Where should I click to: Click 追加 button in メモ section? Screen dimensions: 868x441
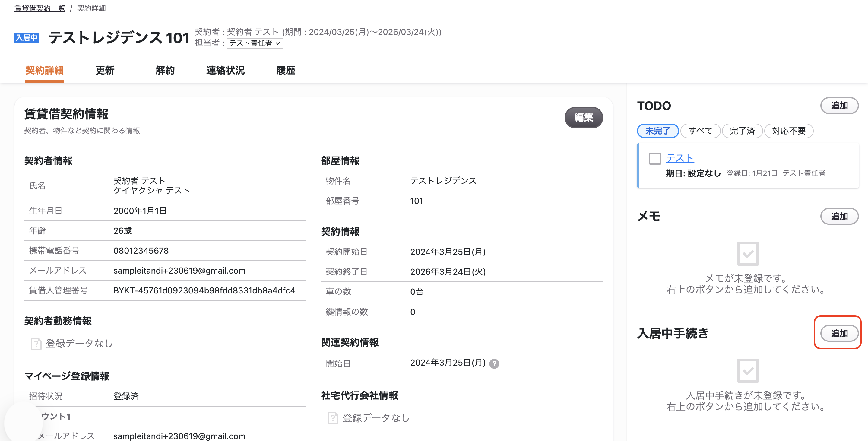[x=839, y=216]
